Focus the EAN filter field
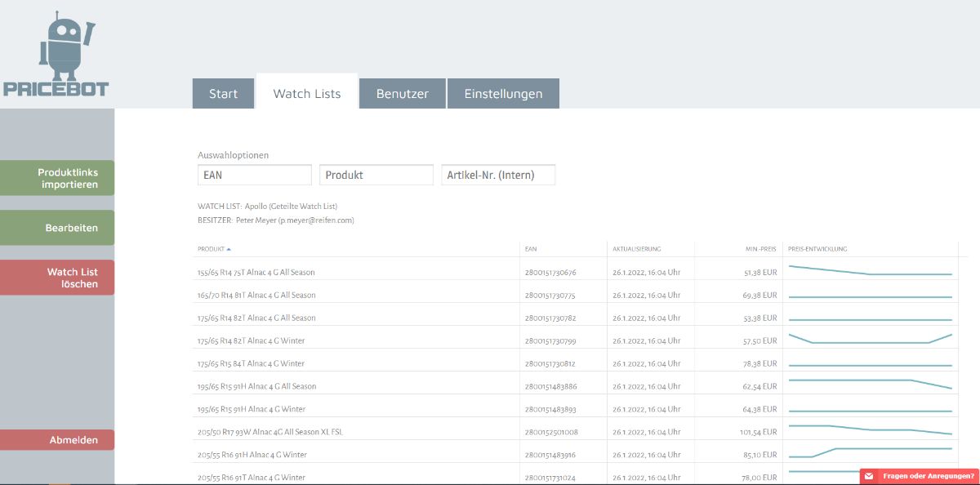This screenshot has height=485, width=980. tap(254, 175)
